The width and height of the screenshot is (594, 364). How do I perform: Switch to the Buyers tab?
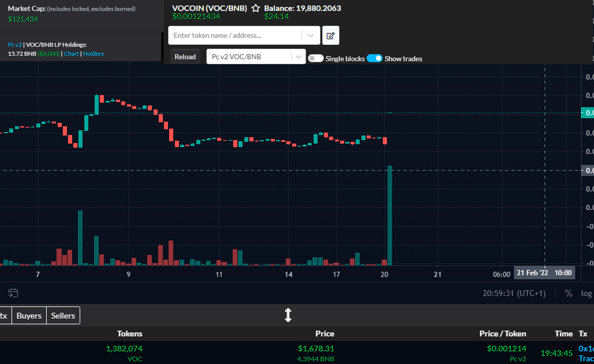29,316
